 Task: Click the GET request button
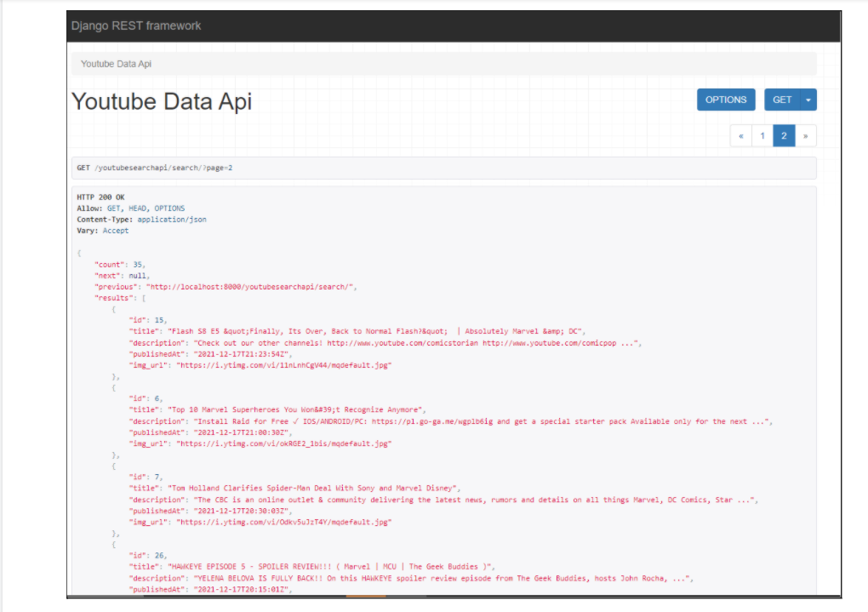click(782, 100)
